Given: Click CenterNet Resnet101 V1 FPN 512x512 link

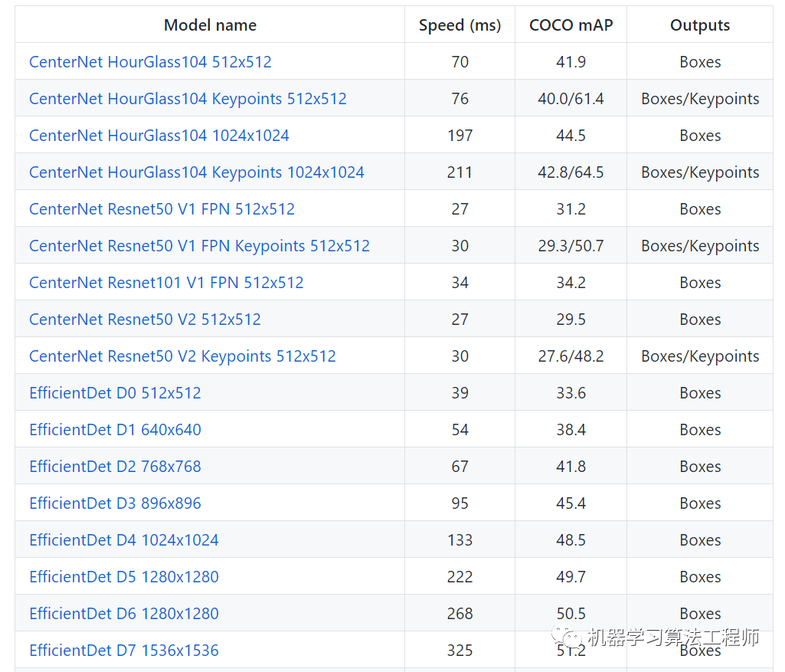Looking at the screenshot, I should 166,283.
